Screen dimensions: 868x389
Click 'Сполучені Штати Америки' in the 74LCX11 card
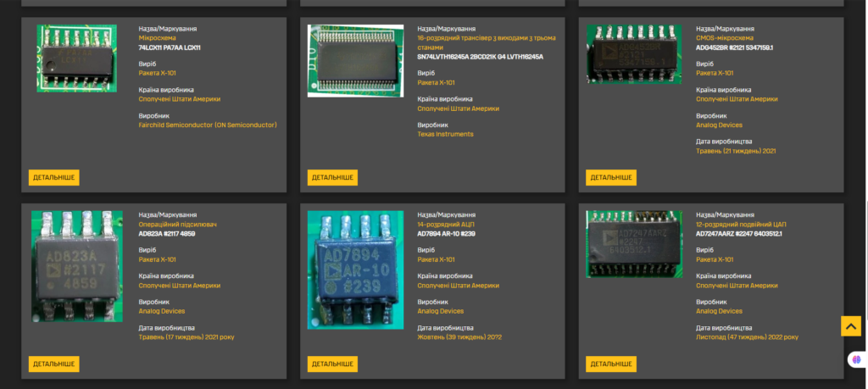coord(180,99)
